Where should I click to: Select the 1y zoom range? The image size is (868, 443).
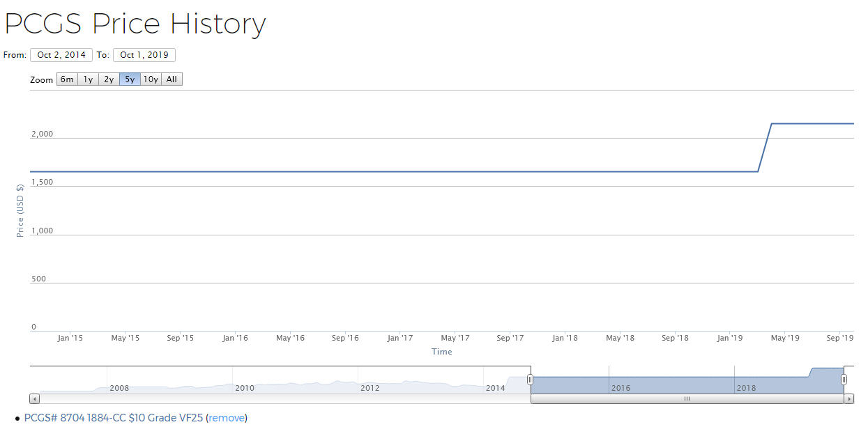88,79
